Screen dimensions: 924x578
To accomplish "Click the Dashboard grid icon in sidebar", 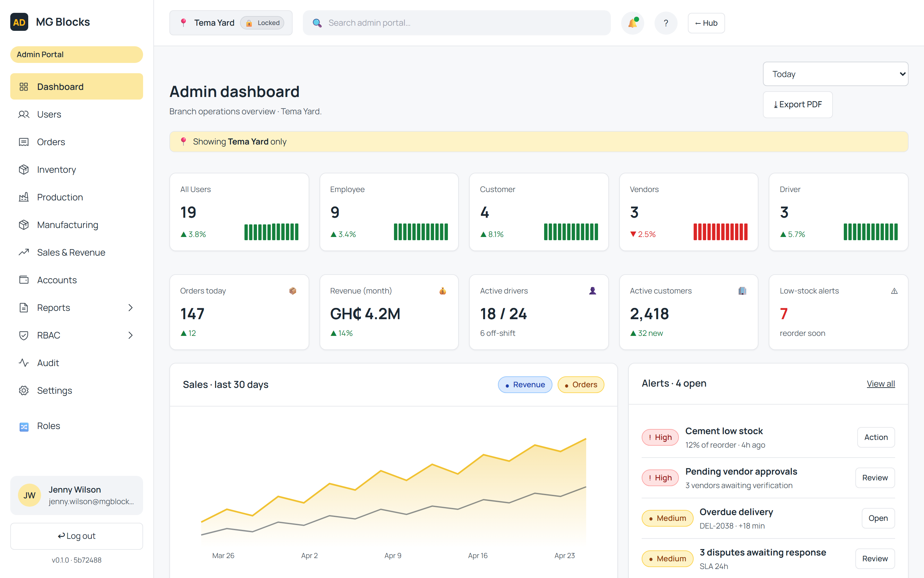I will 24,87.
